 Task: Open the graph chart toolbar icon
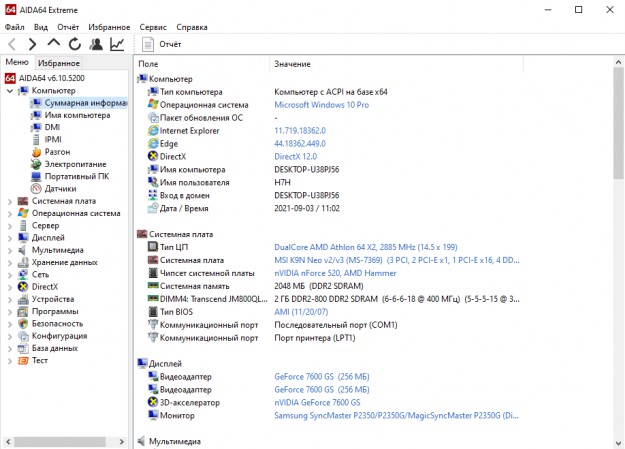[117, 45]
